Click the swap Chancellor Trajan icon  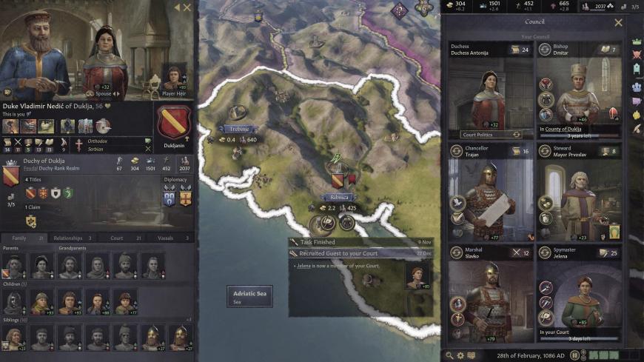456,151
